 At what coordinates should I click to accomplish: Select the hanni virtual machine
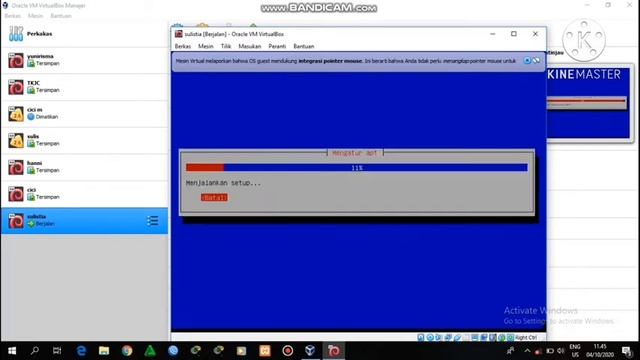pyautogui.click(x=84, y=167)
